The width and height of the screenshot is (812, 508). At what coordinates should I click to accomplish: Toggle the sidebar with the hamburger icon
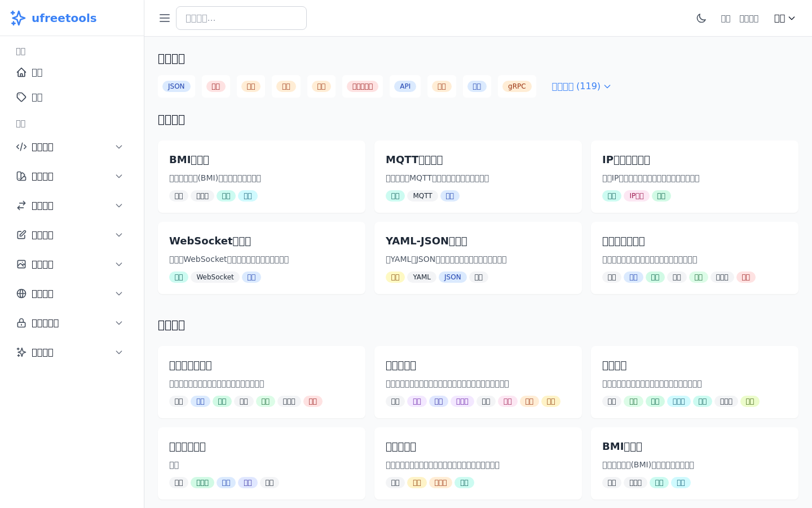165,18
